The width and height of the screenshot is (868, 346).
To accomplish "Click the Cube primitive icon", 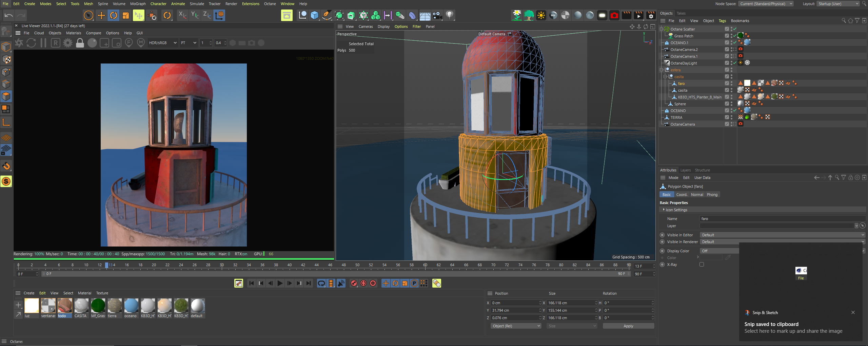I will [x=315, y=15].
